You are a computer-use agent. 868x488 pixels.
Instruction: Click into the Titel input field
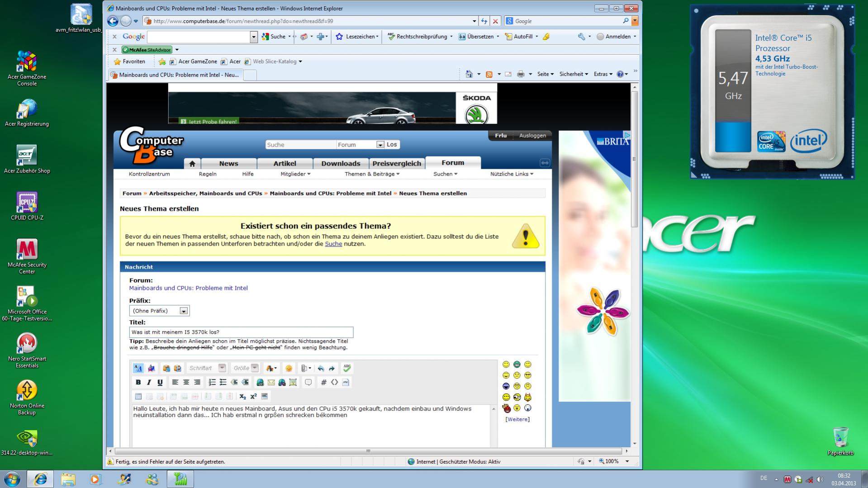(x=241, y=332)
